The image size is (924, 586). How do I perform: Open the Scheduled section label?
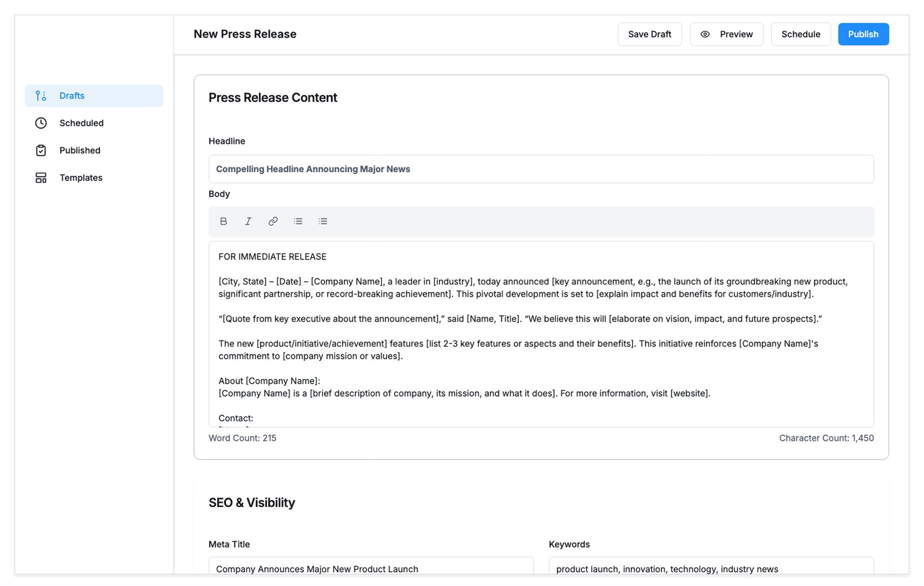pyautogui.click(x=81, y=123)
